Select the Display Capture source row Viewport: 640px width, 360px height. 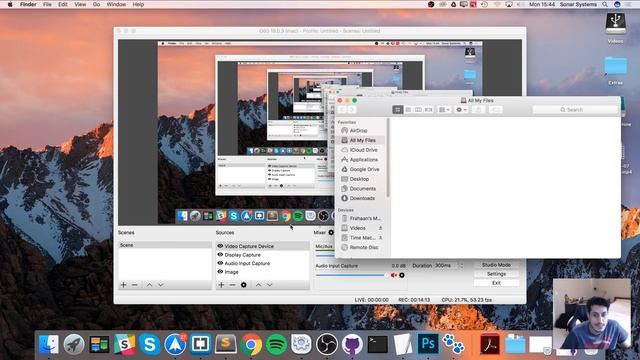coord(263,255)
